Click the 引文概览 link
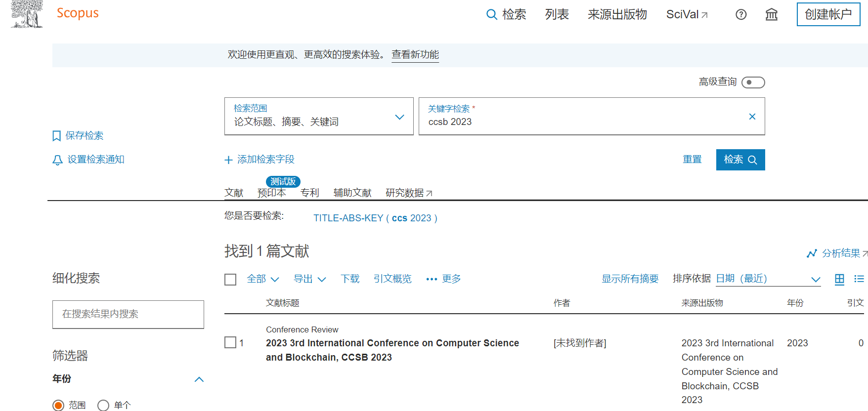 tap(392, 279)
